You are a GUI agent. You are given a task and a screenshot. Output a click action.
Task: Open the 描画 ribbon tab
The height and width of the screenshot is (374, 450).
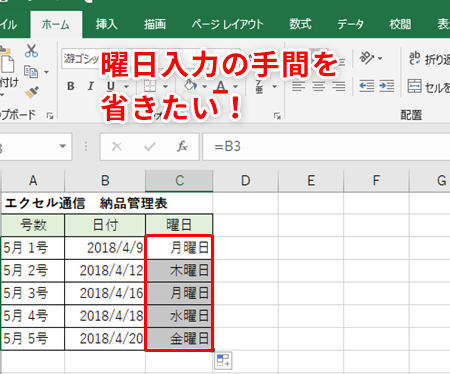coord(155,24)
